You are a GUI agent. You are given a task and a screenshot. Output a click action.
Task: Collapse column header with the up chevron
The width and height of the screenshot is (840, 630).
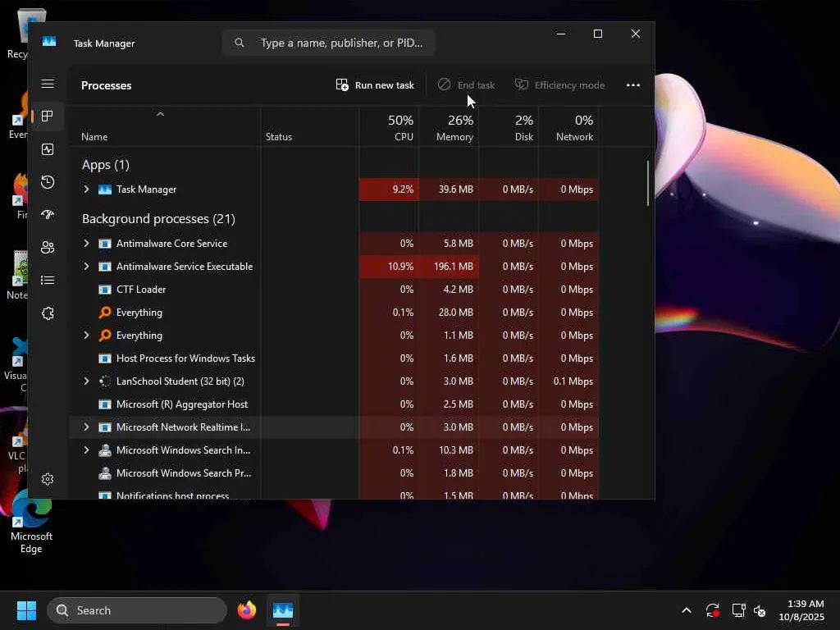point(160,114)
